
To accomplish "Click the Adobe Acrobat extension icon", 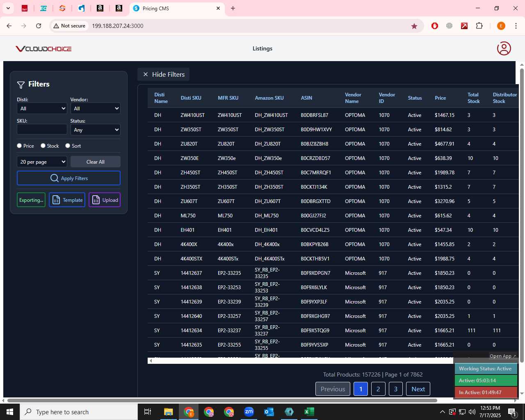I will [x=464, y=26].
